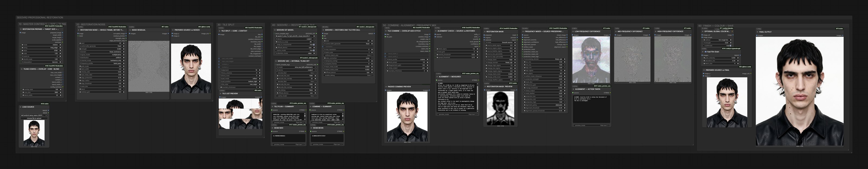The width and height of the screenshot is (868, 169).
Task: Collapse the SEAM MEAN node dot
Action: [x=311, y=128]
